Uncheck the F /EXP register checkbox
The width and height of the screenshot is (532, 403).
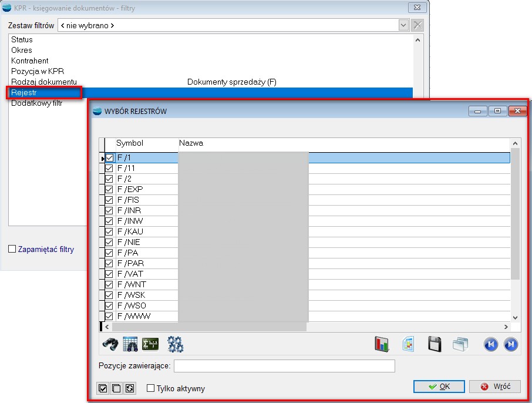109,189
